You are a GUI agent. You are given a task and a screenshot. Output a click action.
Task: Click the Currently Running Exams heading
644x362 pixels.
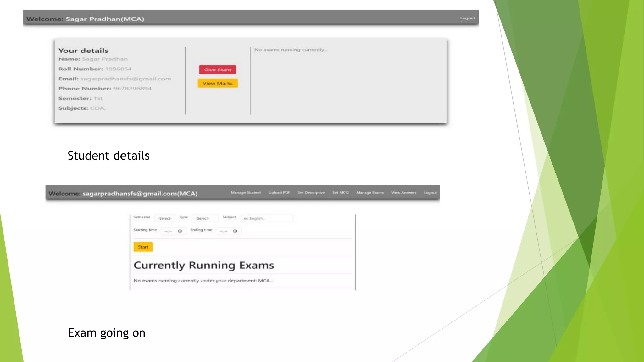(x=204, y=265)
